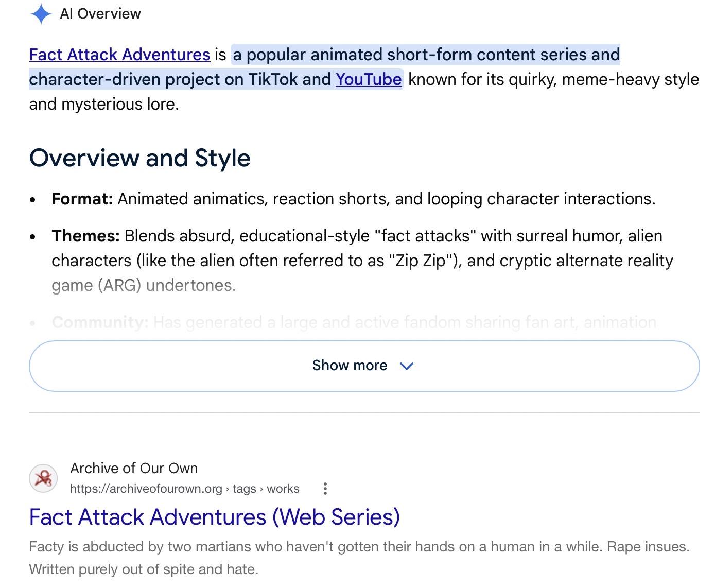The height and width of the screenshot is (588, 715).
Task: Click the AI Overview label
Action: (100, 14)
